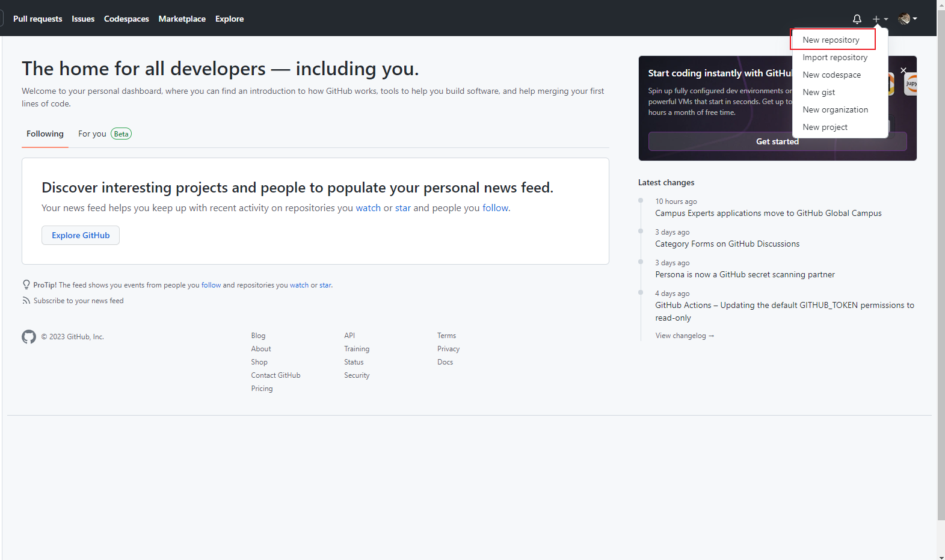
Task: Open Persona secret scanning partner entry
Action: (x=745, y=274)
